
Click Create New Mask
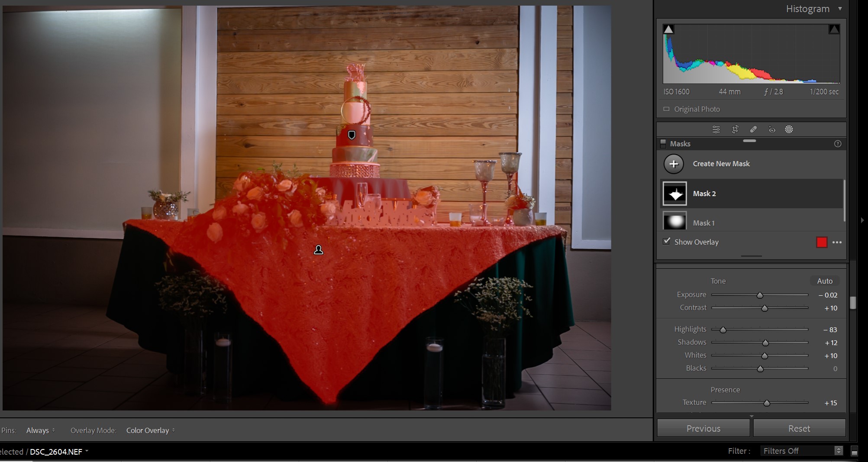pos(721,164)
